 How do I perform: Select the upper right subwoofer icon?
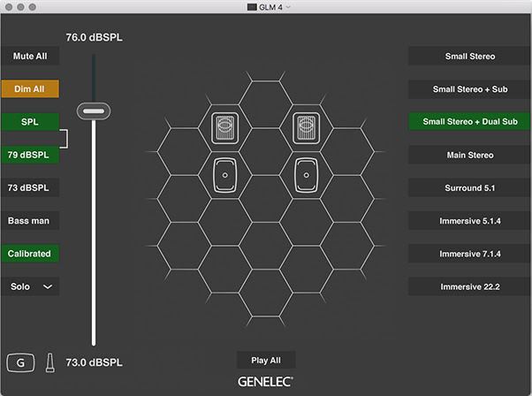point(306,128)
